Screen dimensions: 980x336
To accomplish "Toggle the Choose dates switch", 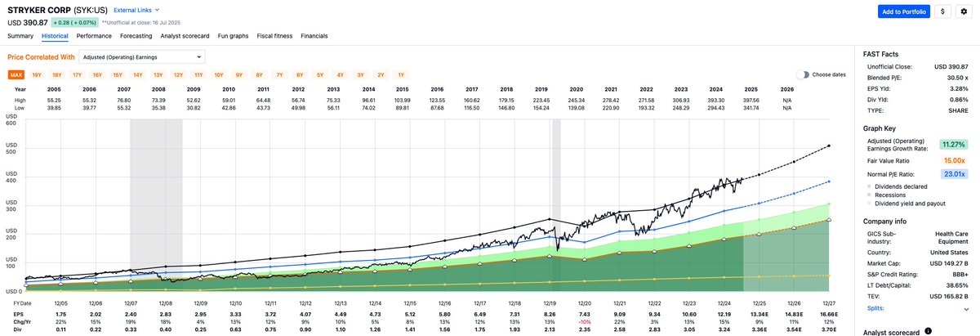I will tap(803, 74).
